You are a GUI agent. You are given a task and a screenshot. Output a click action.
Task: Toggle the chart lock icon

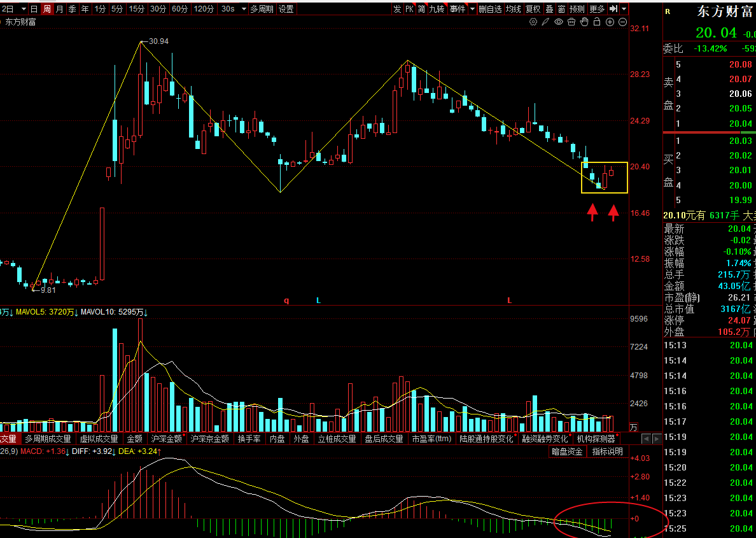coord(597,22)
